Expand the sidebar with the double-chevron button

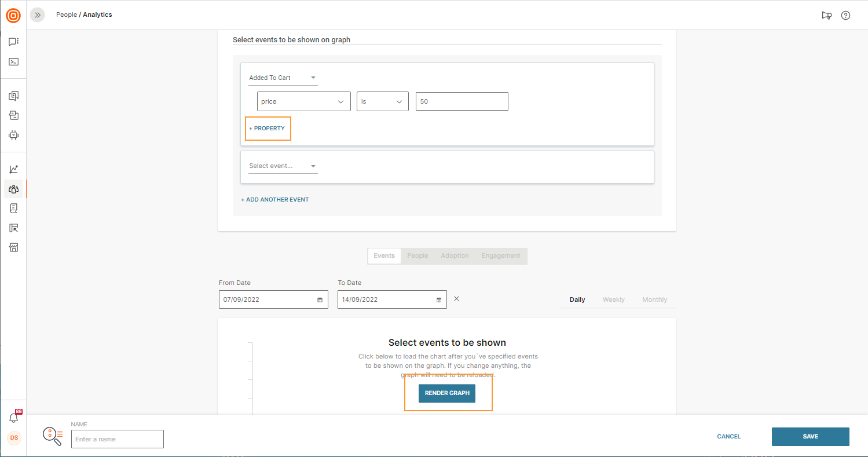click(x=38, y=15)
